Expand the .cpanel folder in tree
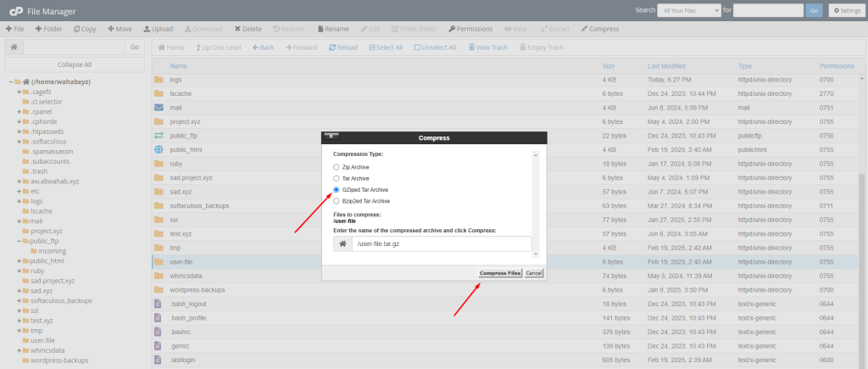 tap(19, 112)
